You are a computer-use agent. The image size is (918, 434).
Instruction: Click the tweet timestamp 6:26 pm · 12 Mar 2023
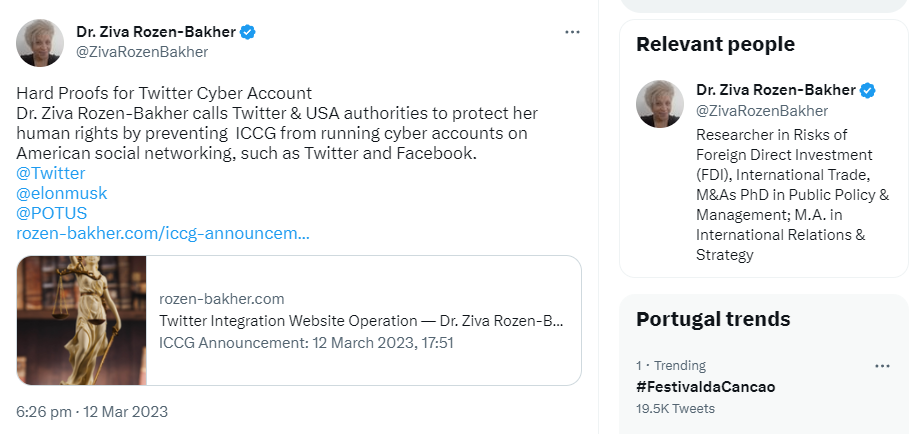tap(92, 411)
